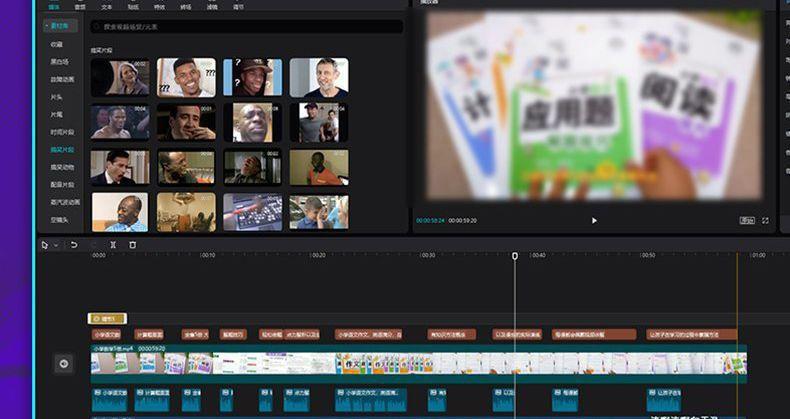
Task: Click the preview ratio button
Action: [746, 220]
